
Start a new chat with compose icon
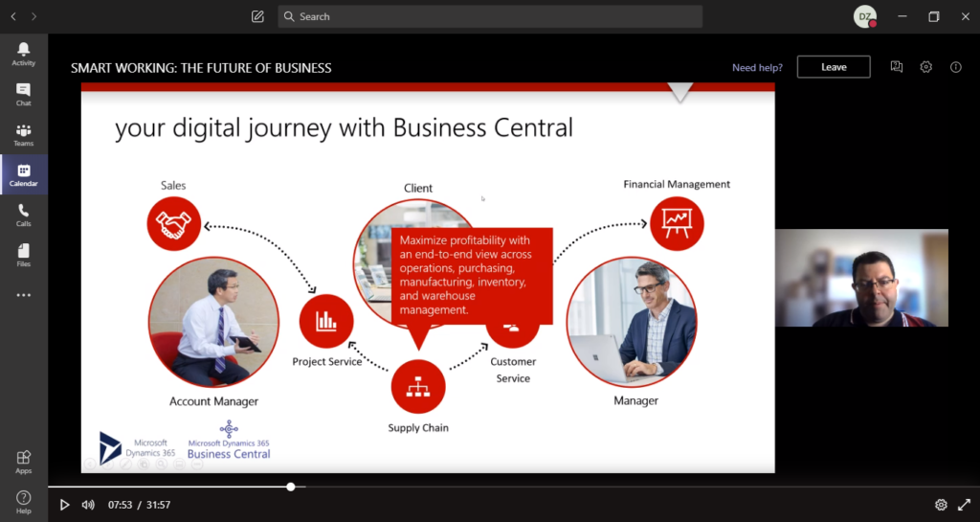pos(257,17)
